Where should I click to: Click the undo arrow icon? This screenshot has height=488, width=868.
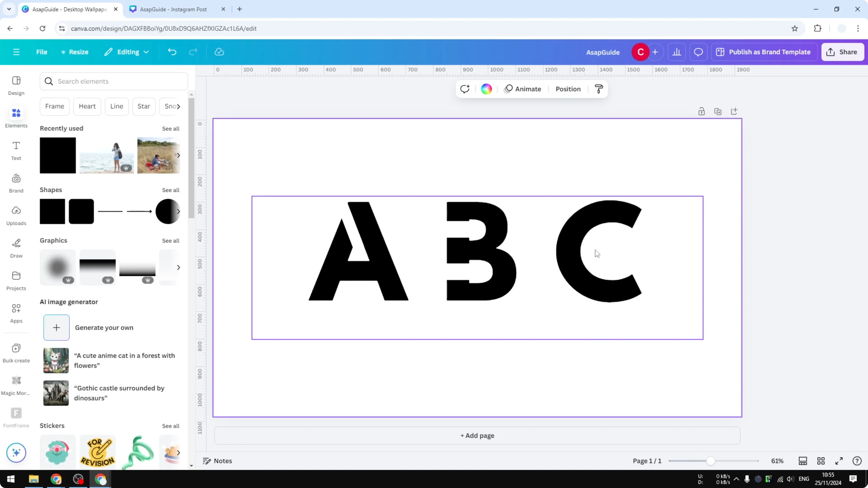(x=172, y=52)
